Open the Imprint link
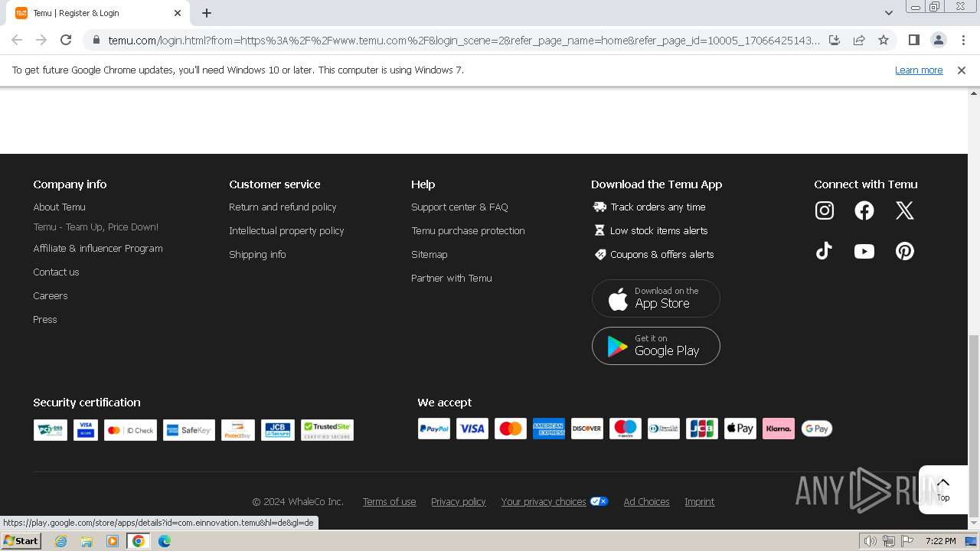The width and height of the screenshot is (980, 551). pyautogui.click(x=699, y=502)
